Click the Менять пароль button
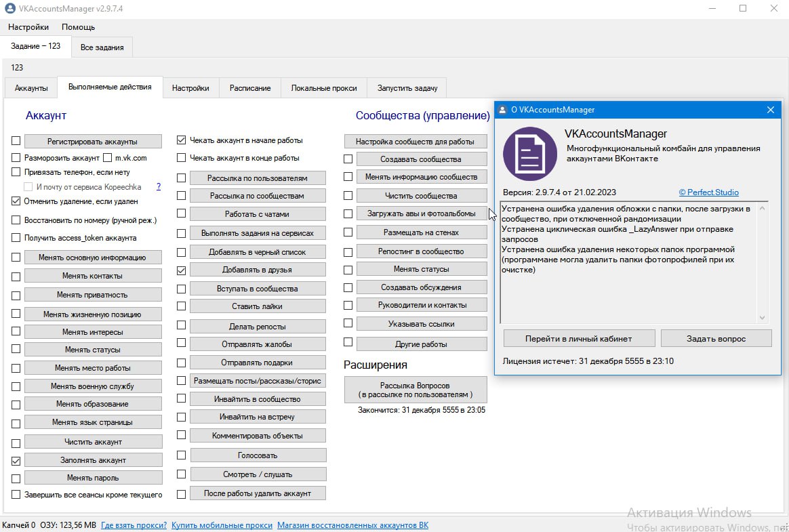 tap(93, 478)
